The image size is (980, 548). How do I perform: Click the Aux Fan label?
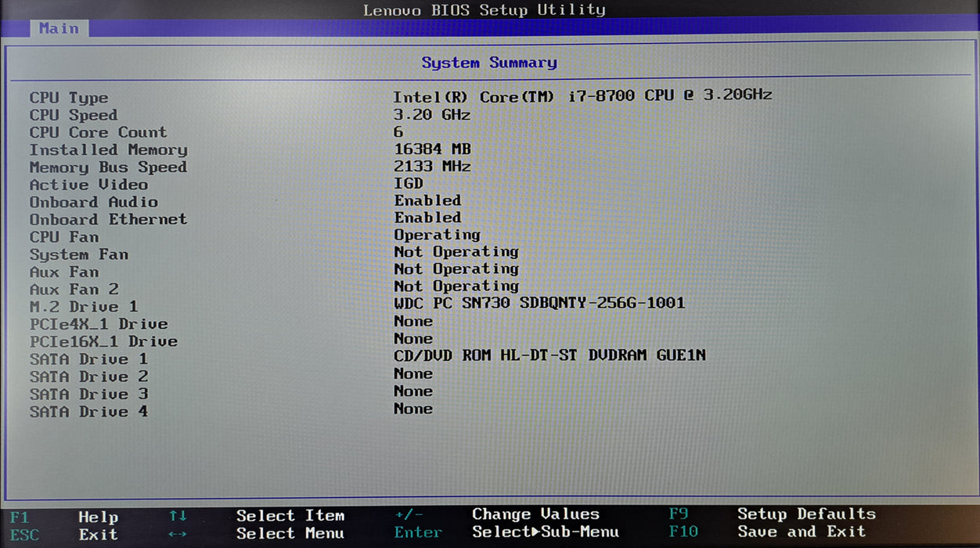(64, 272)
